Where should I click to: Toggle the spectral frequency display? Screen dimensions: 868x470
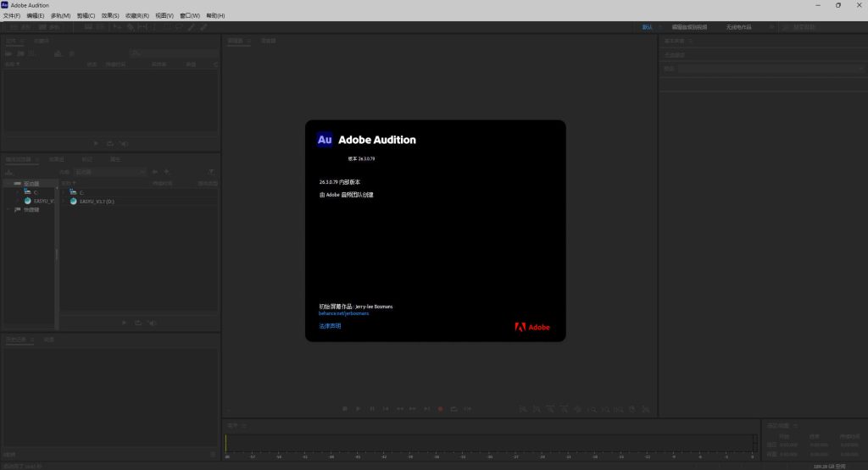click(88, 27)
